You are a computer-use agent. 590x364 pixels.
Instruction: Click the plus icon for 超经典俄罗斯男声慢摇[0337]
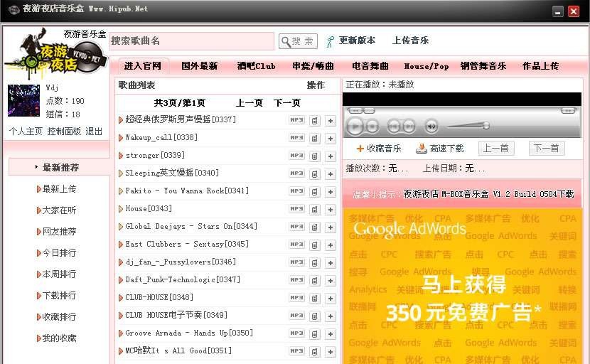click(331, 121)
